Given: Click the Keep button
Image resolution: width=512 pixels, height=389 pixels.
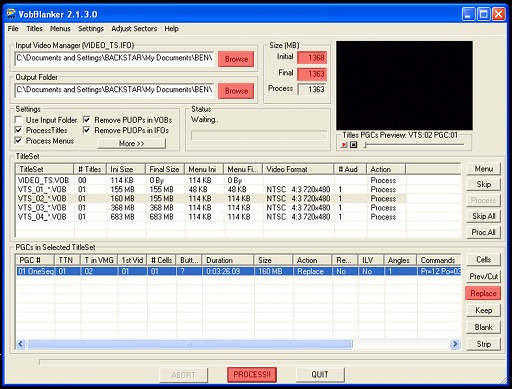Looking at the screenshot, I should point(483,310).
